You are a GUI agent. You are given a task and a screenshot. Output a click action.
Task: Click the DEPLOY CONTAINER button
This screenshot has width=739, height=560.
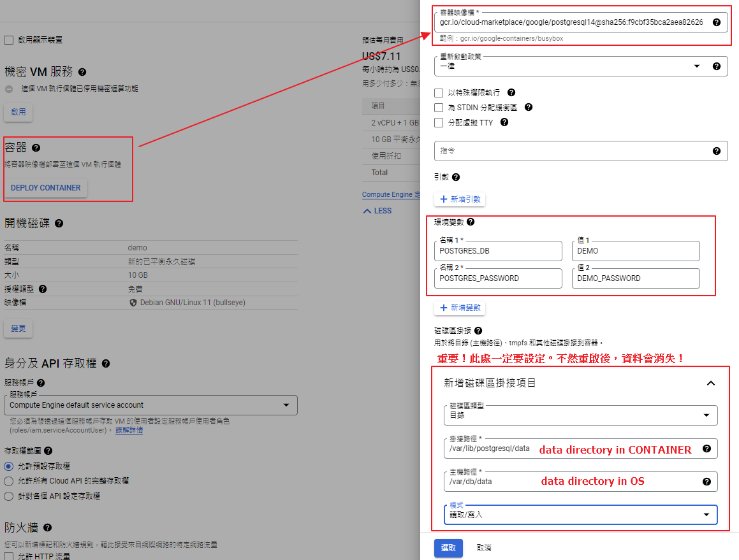click(46, 188)
